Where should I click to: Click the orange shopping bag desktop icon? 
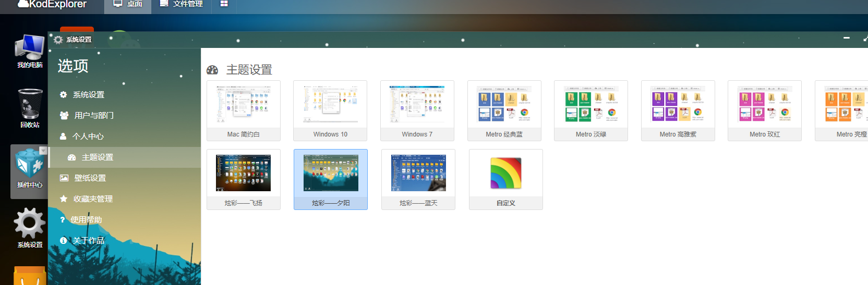point(30,276)
